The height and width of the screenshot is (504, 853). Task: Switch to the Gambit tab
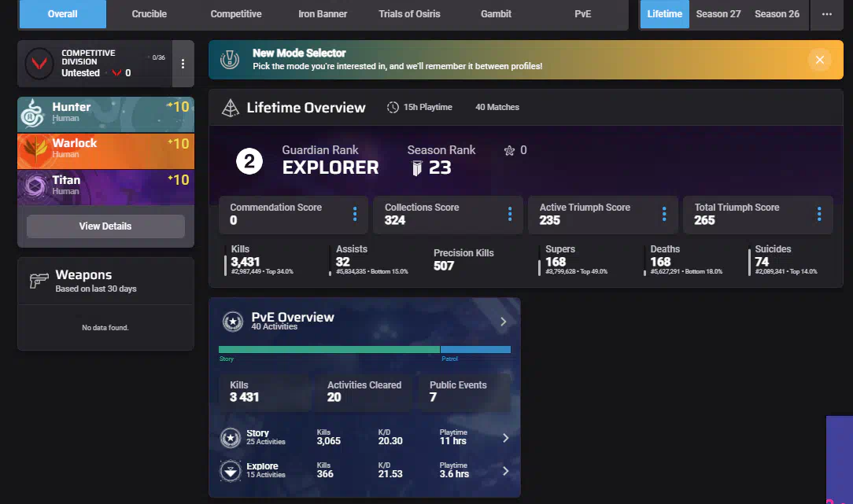(x=496, y=14)
